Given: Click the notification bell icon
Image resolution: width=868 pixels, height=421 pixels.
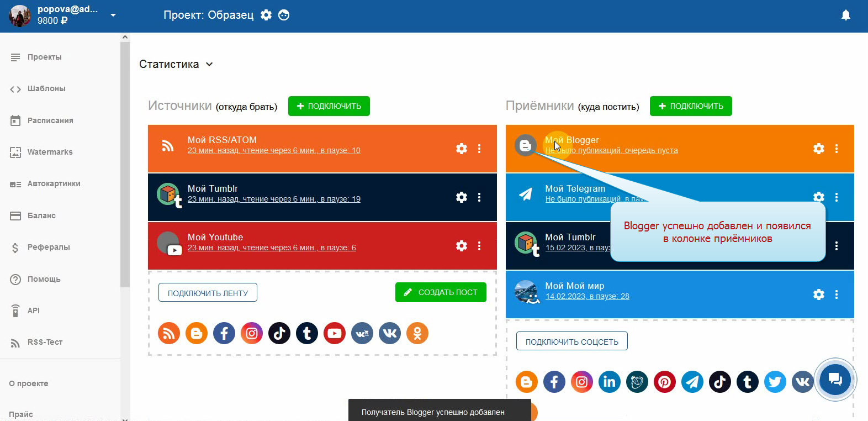Looking at the screenshot, I should tap(845, 15).
